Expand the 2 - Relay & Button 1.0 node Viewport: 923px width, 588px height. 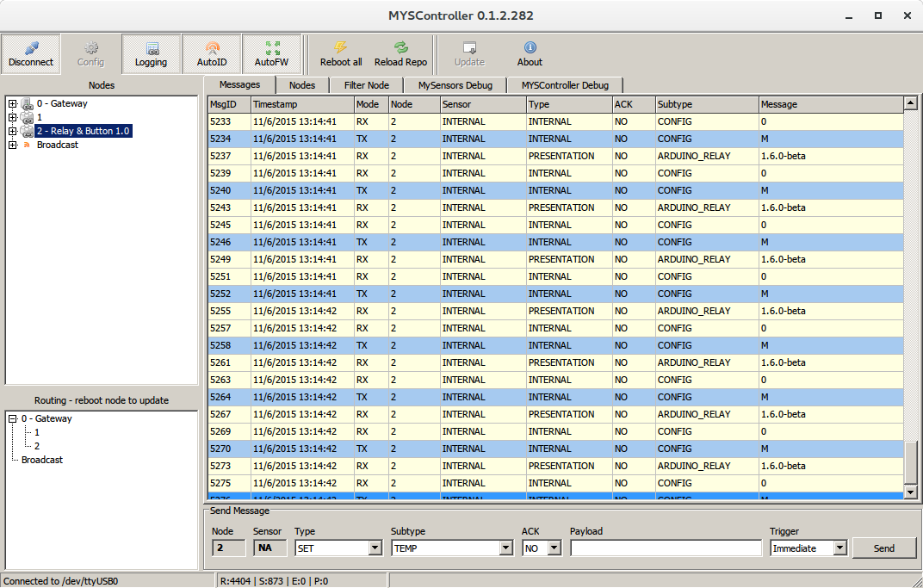point(12,131)
